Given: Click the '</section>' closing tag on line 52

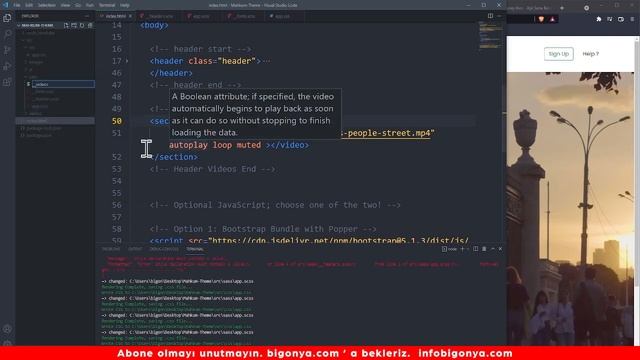Looking at the screenshot, I should click(x=174, y=157).
